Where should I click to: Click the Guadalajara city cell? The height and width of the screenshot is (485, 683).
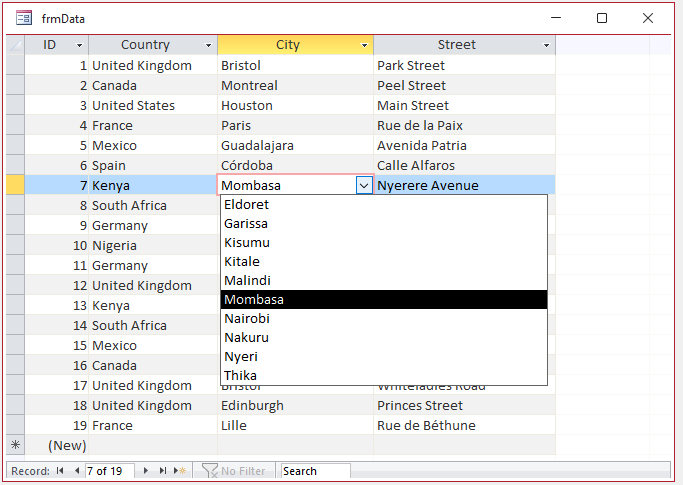295,146
